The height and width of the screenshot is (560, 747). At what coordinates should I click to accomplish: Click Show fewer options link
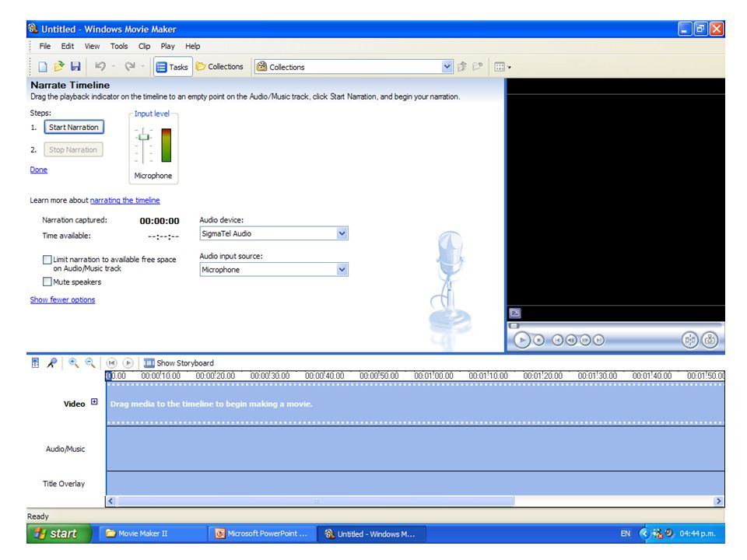pos(62,299)
